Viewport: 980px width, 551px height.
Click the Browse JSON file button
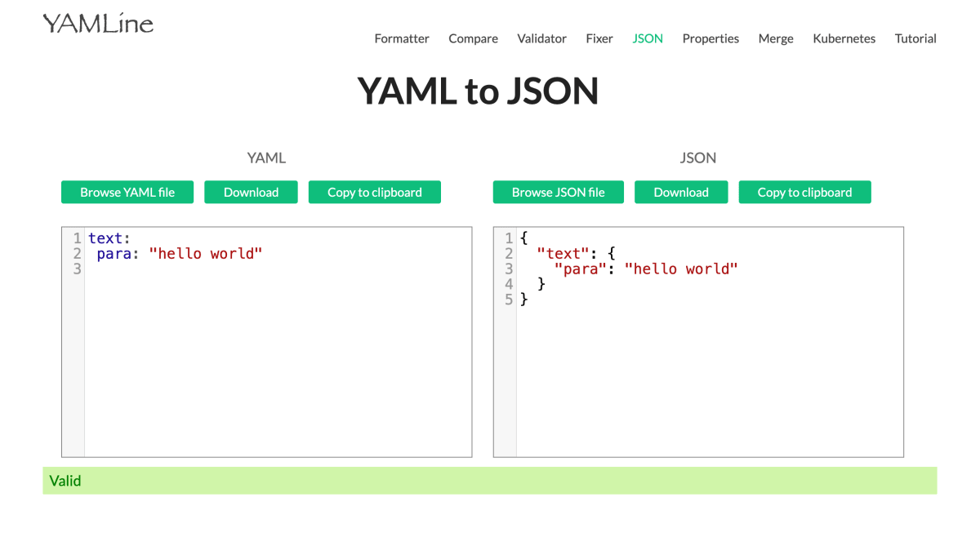559,193
